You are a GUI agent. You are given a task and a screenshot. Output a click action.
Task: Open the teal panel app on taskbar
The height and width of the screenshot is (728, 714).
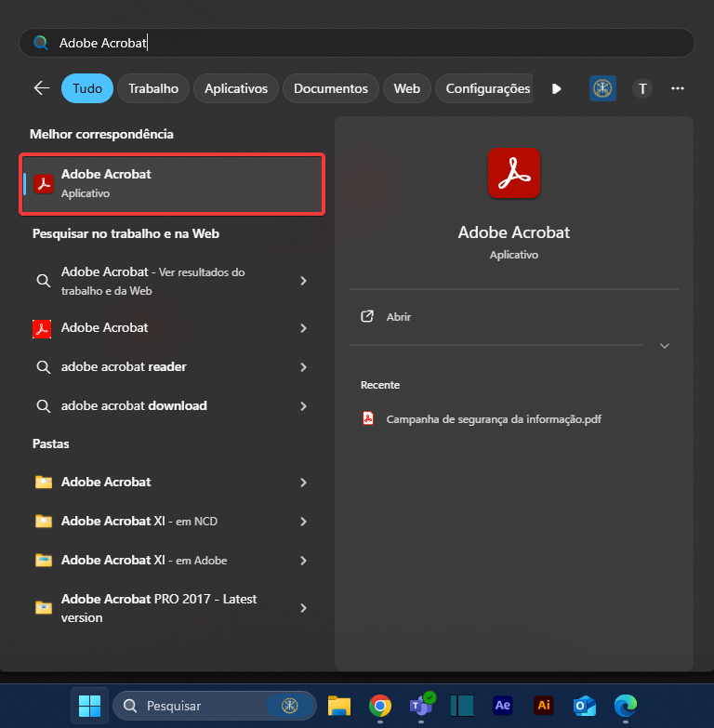coord(462,706)
